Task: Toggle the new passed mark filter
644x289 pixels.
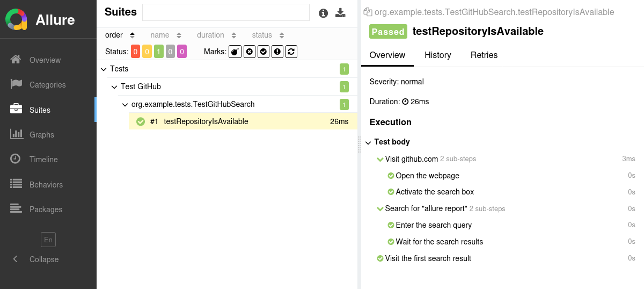Action: point(264,52)
